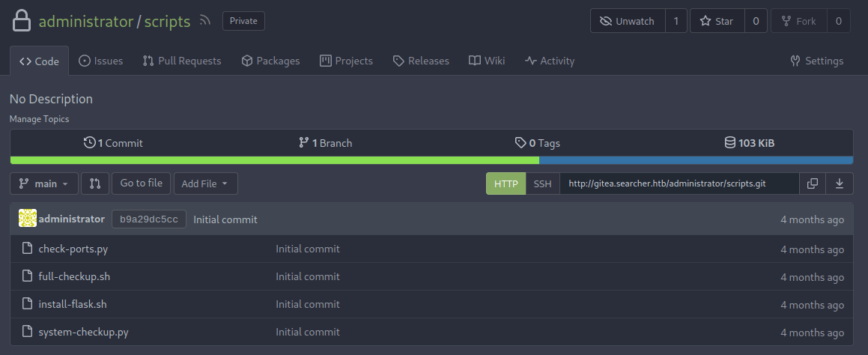Open the repository Settings tab
The height and width of the screenshot is (355, 868).
[817, 61]
